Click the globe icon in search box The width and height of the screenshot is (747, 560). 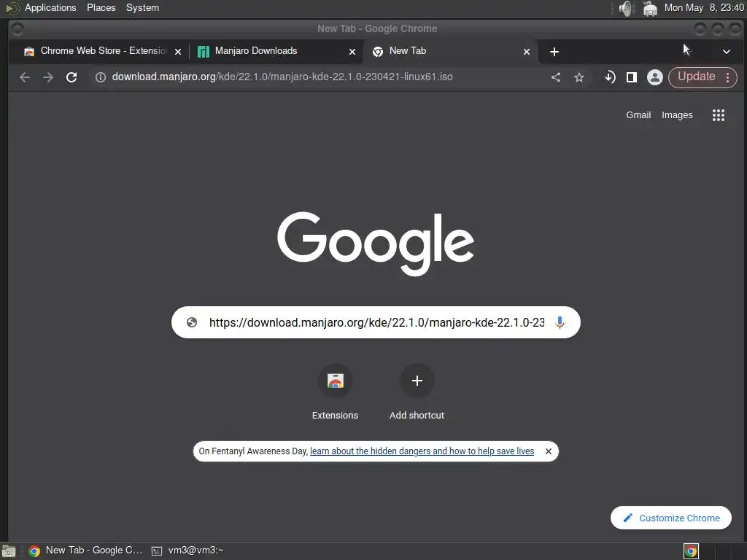tap(192, 322)
